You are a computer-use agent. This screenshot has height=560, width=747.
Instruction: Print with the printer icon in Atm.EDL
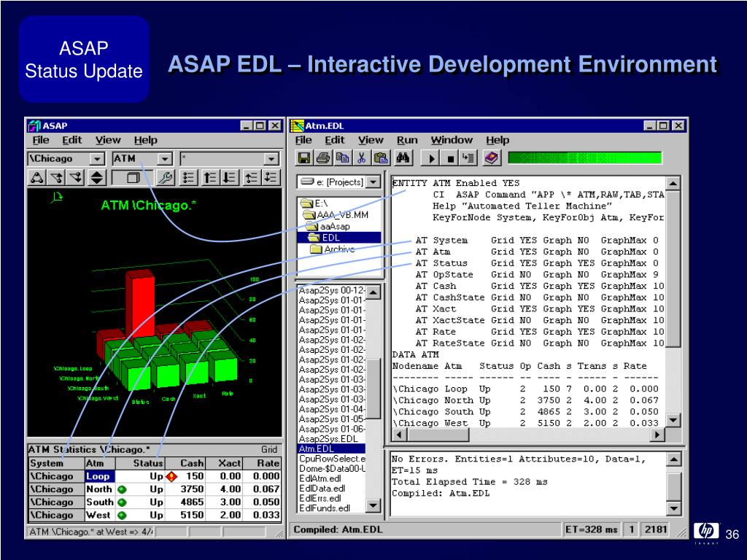pyautogui.click(x=323, y=158)
